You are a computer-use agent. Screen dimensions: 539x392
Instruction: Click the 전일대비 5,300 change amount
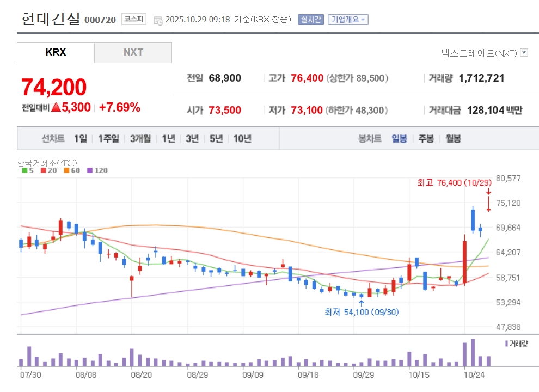pyautogui.click(x=57, y=107)
